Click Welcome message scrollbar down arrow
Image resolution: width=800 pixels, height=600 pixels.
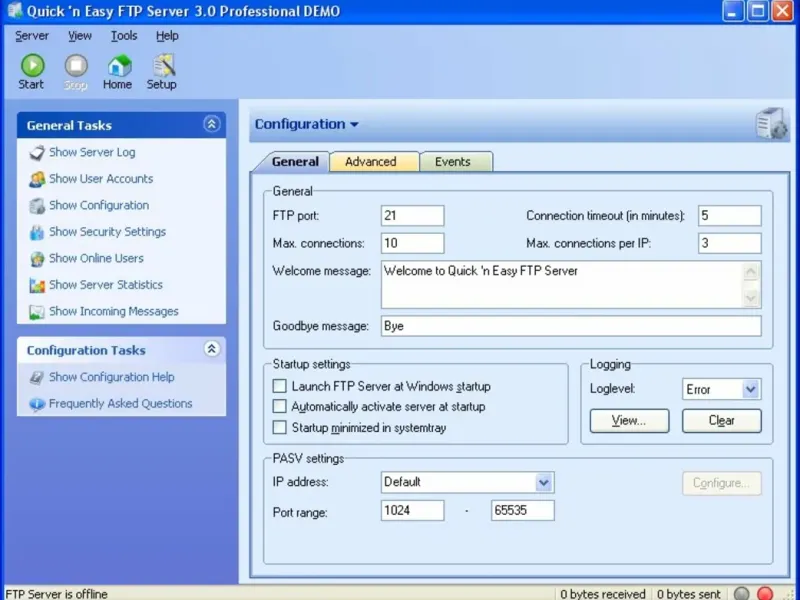(x=751, y=297)
